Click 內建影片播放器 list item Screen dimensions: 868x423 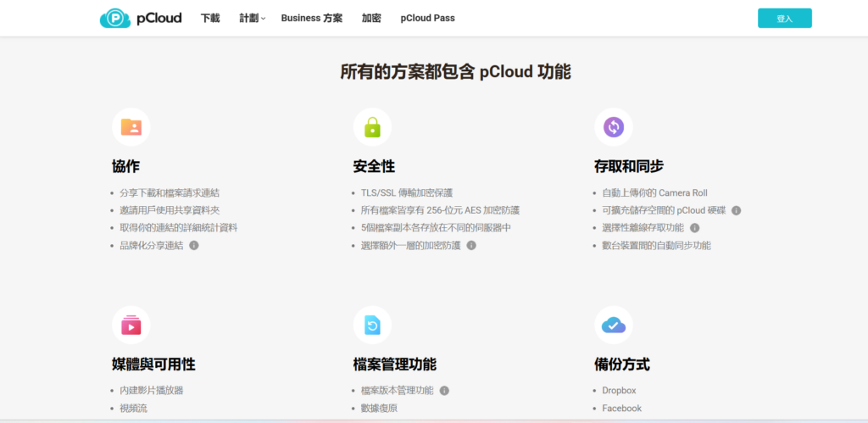pyautogui.click(x=151, y=390)
